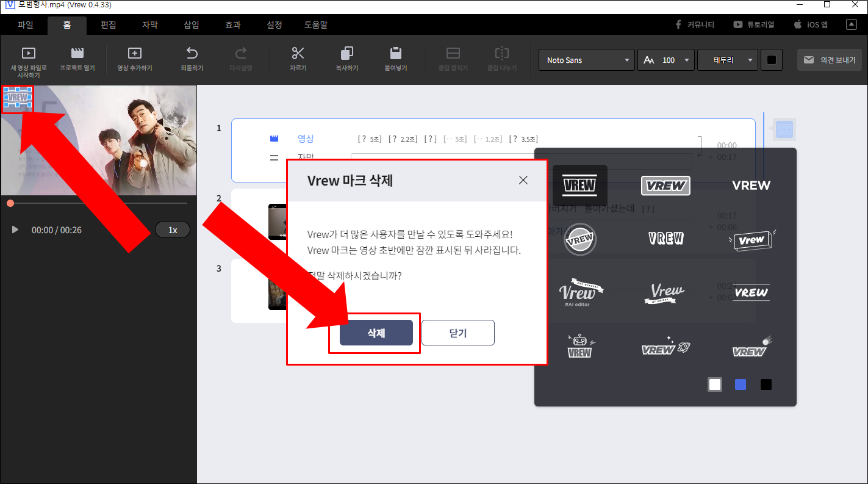
Task: Switch to the 자막 tab
Action: (x=149, y=25)
